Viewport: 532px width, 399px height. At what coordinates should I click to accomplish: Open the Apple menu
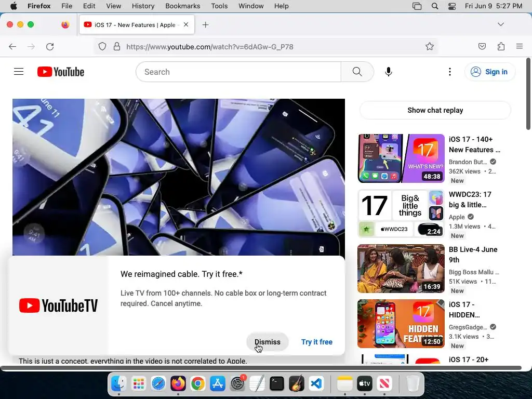pyautogui.click(x=14, y=6)
